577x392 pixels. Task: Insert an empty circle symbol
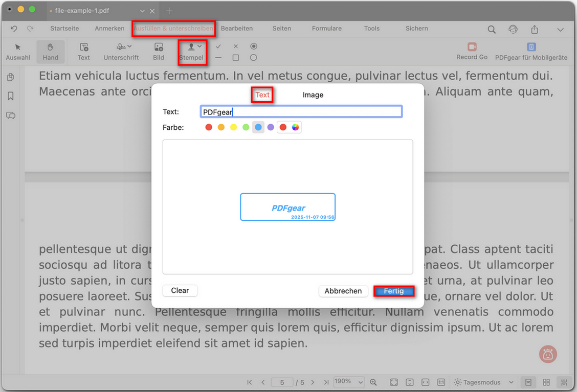(254, 58)
